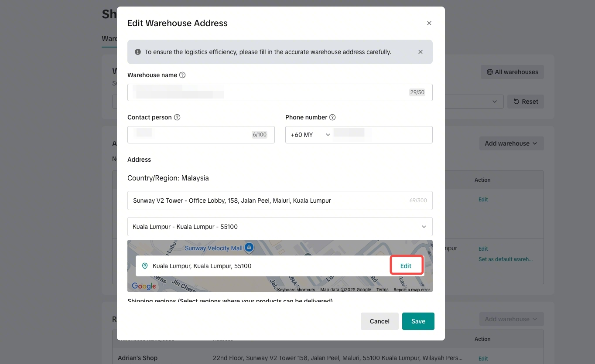Image resolution: width=595 pixels, height=364 pixels.
Task: Click the Warehouse name help icon
Action: pos(182,75)
